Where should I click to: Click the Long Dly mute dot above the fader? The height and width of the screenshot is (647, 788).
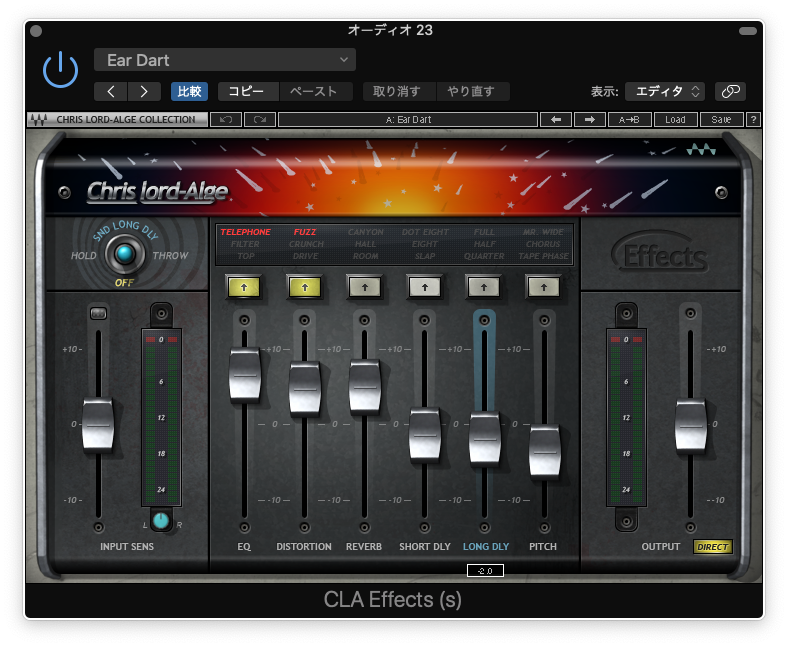pos(484,320)
